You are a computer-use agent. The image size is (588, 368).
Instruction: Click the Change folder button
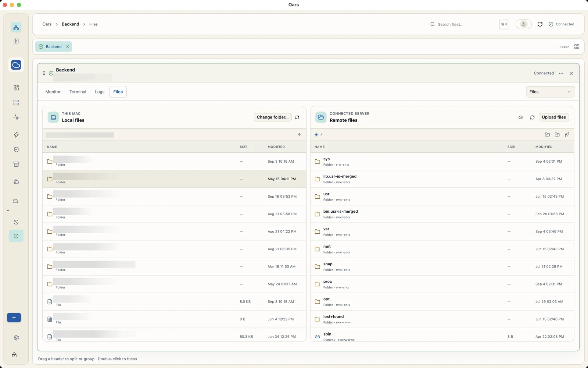pos(273,117)
